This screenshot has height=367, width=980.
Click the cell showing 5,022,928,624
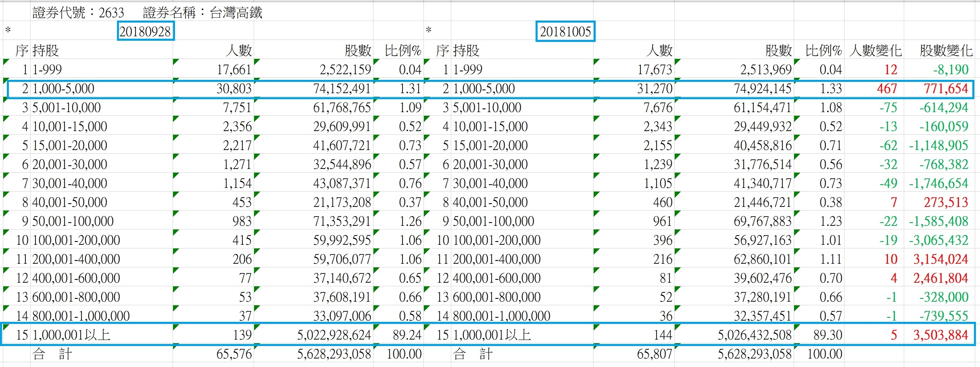pos(334,335)
